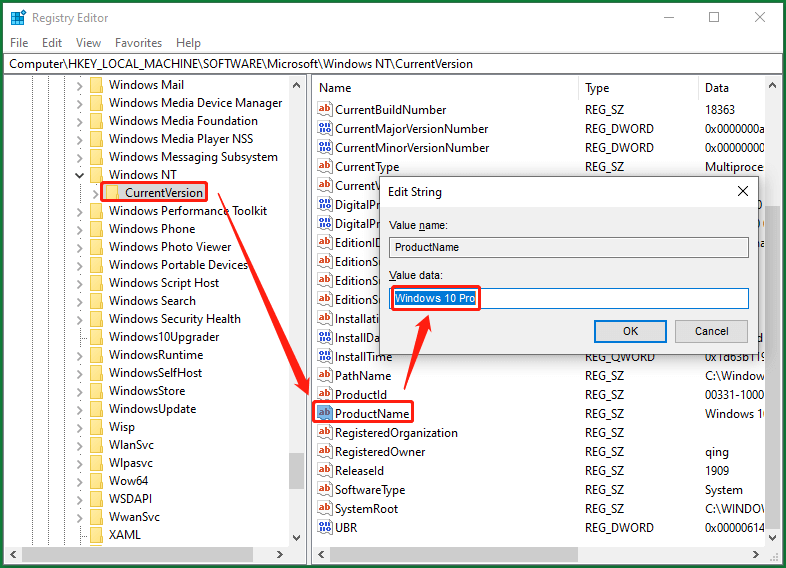Click the Value data input field
Image resolution: width=786 pixels, height=568 pixels.
point(569,298)
